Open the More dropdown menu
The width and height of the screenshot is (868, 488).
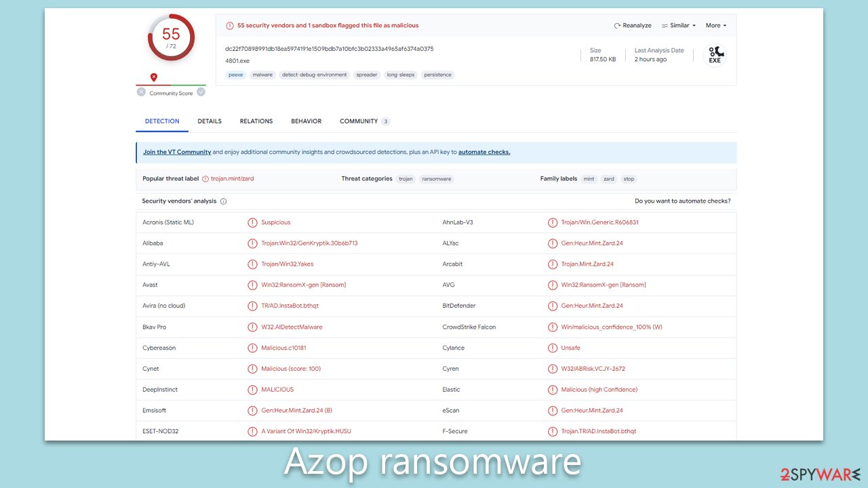coord(716,26)
